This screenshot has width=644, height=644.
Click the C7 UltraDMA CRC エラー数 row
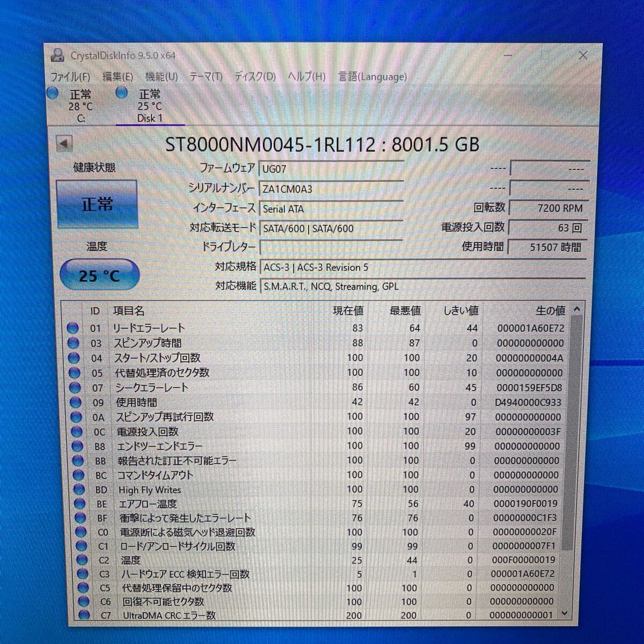317,616
